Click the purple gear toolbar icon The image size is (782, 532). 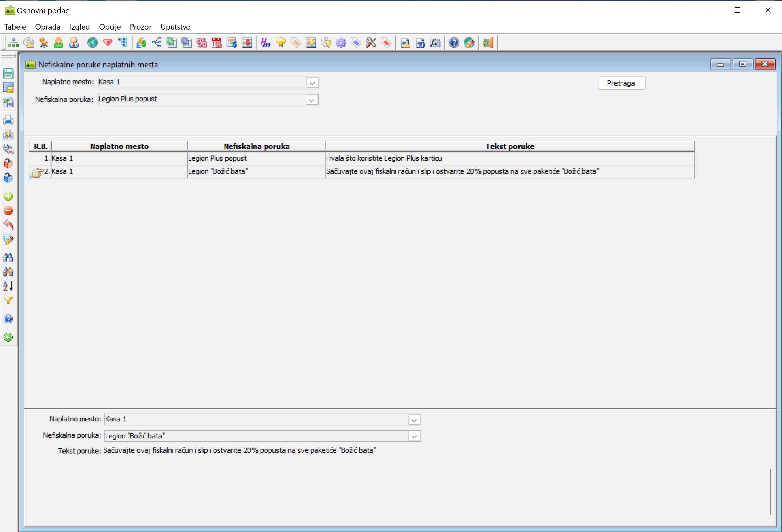(341, 43)
